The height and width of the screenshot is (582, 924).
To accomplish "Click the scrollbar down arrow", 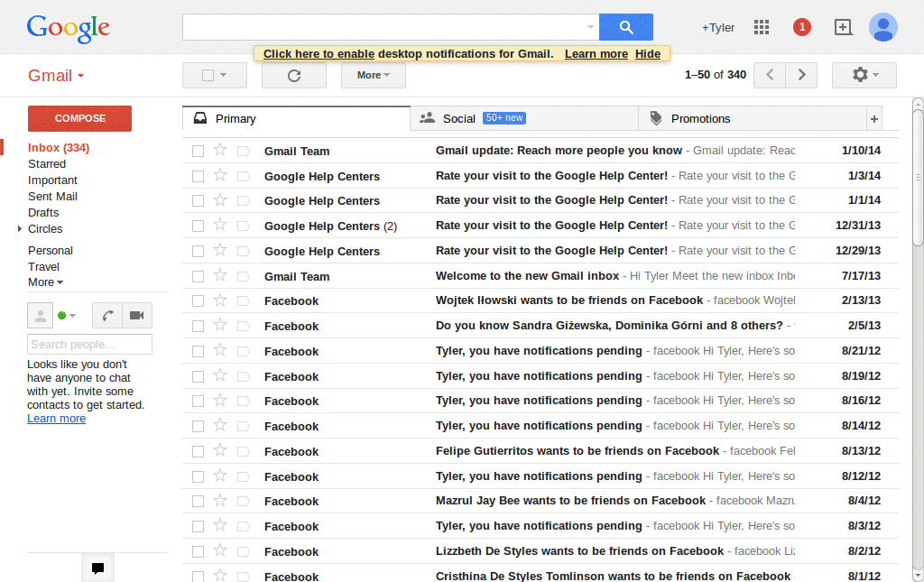I will tap(918, 576).
